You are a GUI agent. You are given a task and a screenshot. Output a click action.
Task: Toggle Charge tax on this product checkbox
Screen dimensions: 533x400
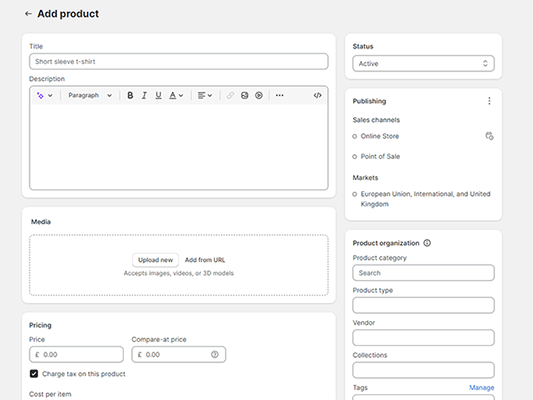coord(34,374)
